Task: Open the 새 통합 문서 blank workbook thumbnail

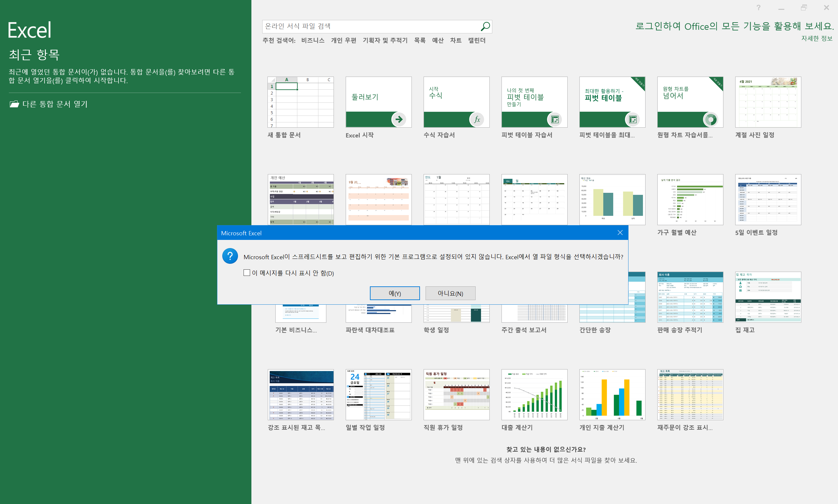Action: (301, 102)
